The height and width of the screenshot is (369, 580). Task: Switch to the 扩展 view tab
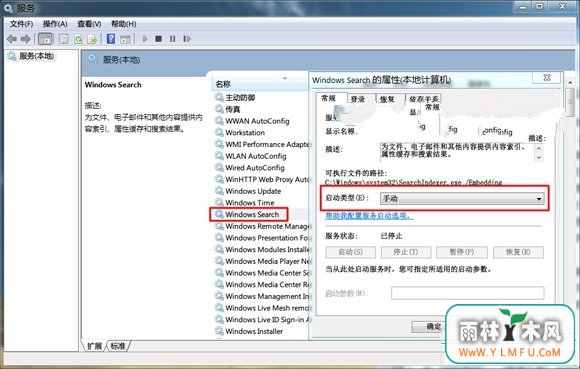(94, 346)
